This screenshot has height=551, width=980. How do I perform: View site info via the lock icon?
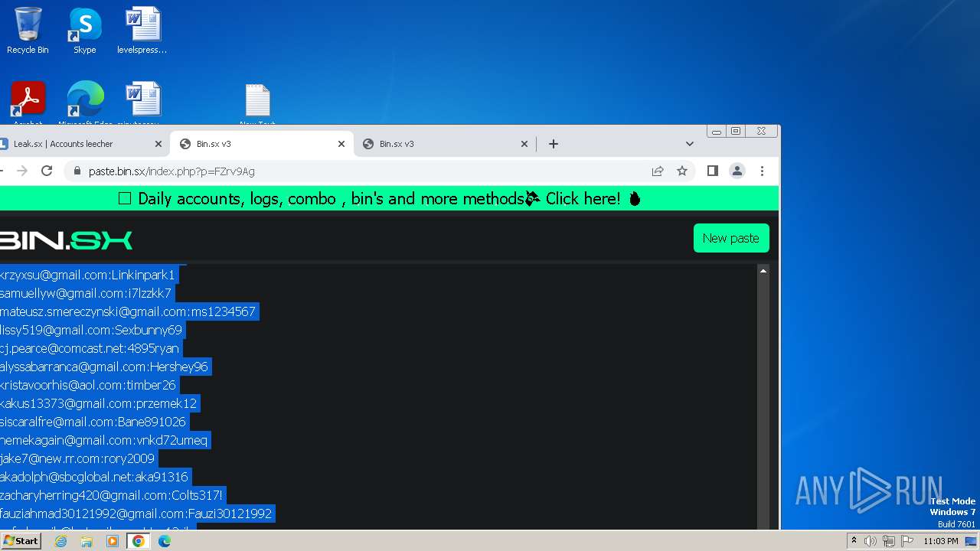click(x=77, y=171)
